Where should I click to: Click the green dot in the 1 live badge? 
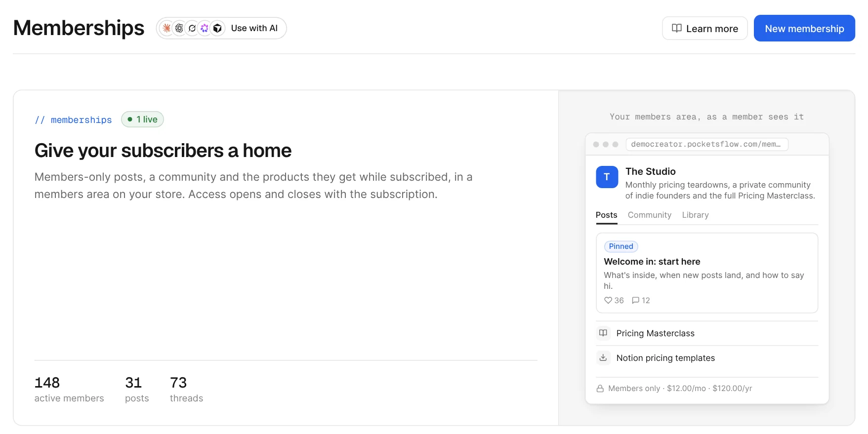pyautogui.click(x=130, y=119)
